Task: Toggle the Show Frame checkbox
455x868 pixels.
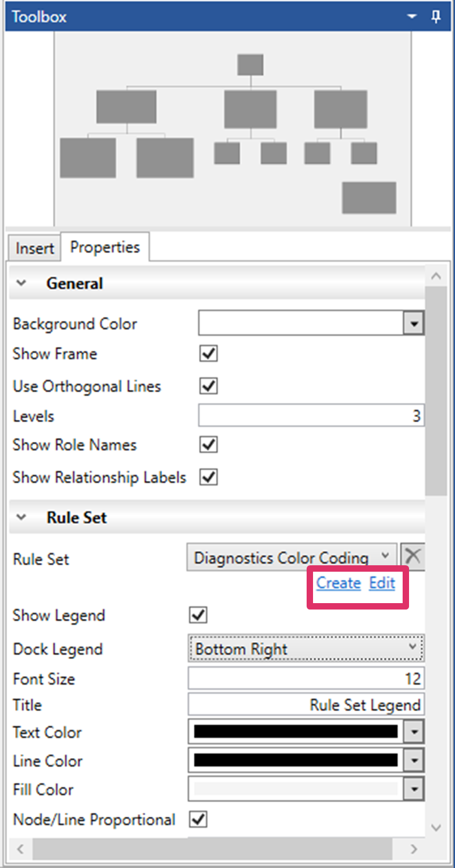Action: tap(208, 353)
